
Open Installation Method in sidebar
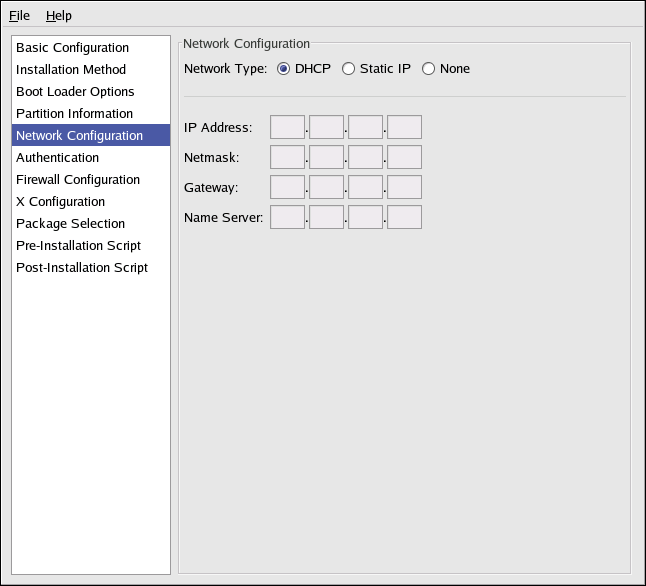click(71, 70)
